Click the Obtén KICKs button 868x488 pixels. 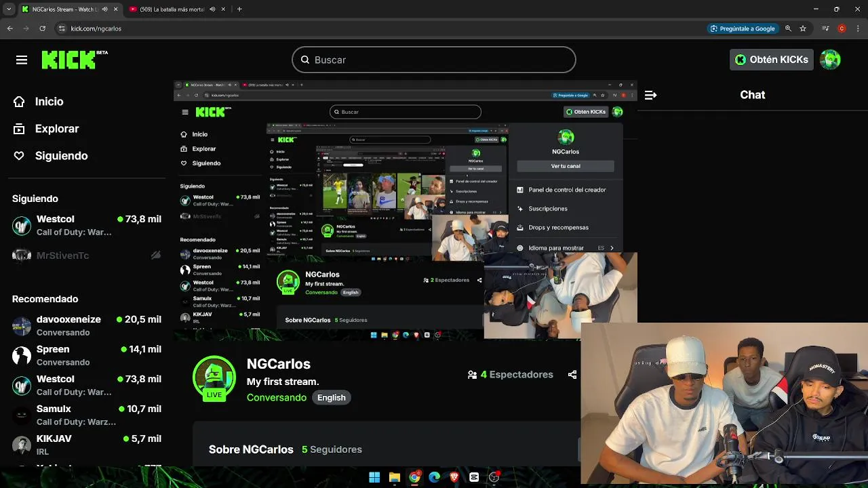pyautogui.click(x=772, y=60)
